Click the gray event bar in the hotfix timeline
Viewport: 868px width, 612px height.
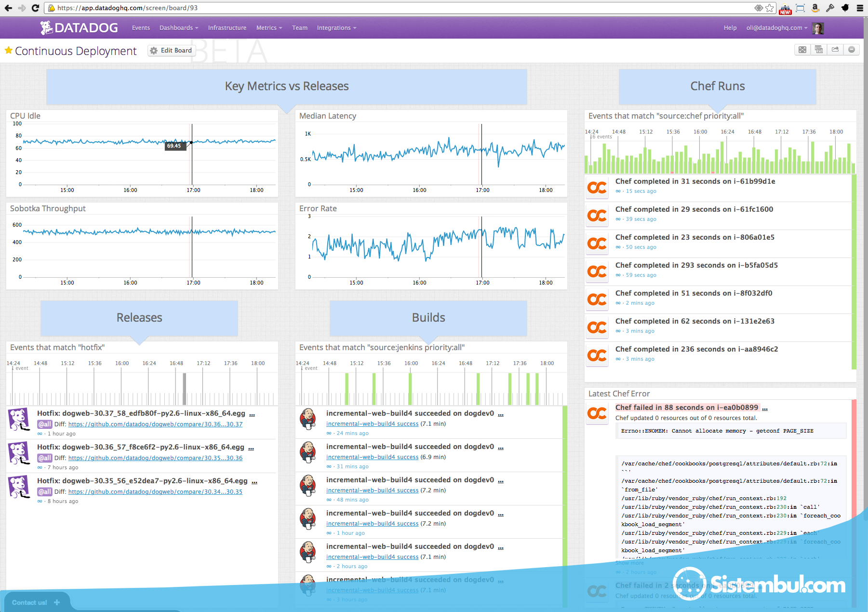[x=184, y=389]
